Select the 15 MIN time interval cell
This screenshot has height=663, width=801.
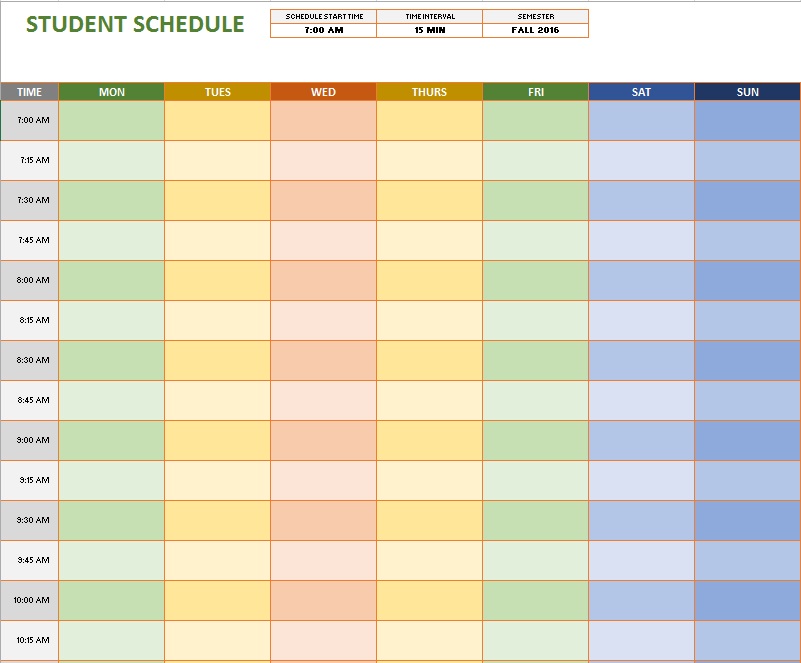(x=429, y=30)
